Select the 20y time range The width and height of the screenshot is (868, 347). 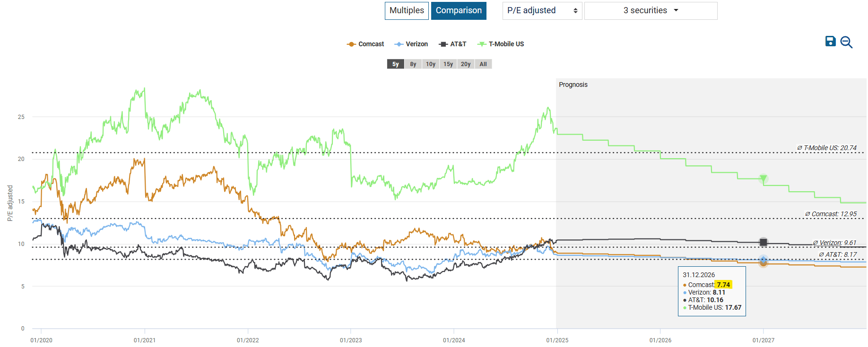[465, 64]
